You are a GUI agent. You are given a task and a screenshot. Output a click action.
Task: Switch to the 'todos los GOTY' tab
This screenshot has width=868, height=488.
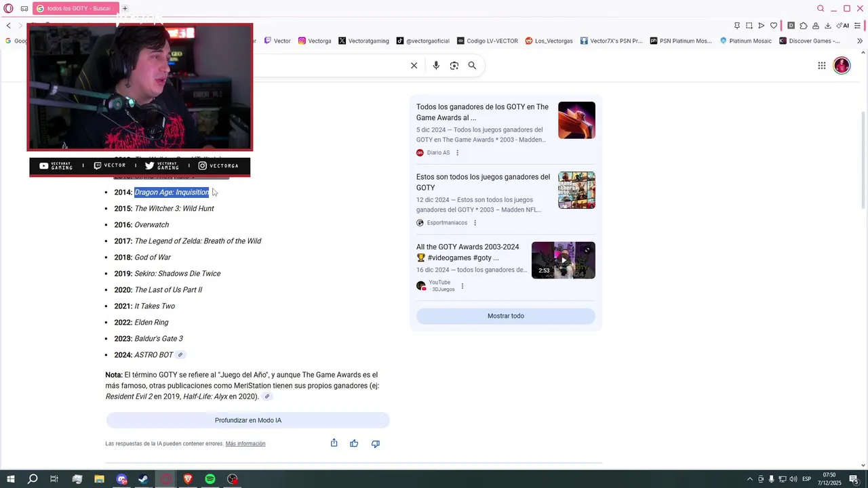click(75, 8)
